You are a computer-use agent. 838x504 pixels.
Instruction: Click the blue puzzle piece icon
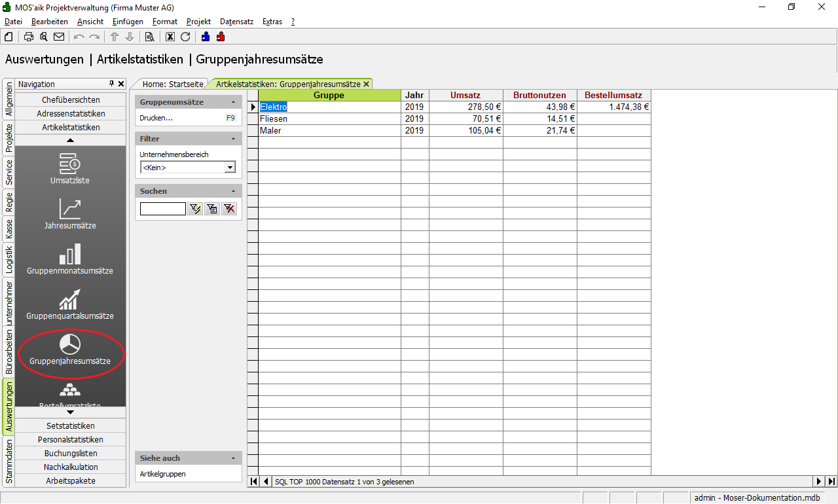click(x=206, y=37)
